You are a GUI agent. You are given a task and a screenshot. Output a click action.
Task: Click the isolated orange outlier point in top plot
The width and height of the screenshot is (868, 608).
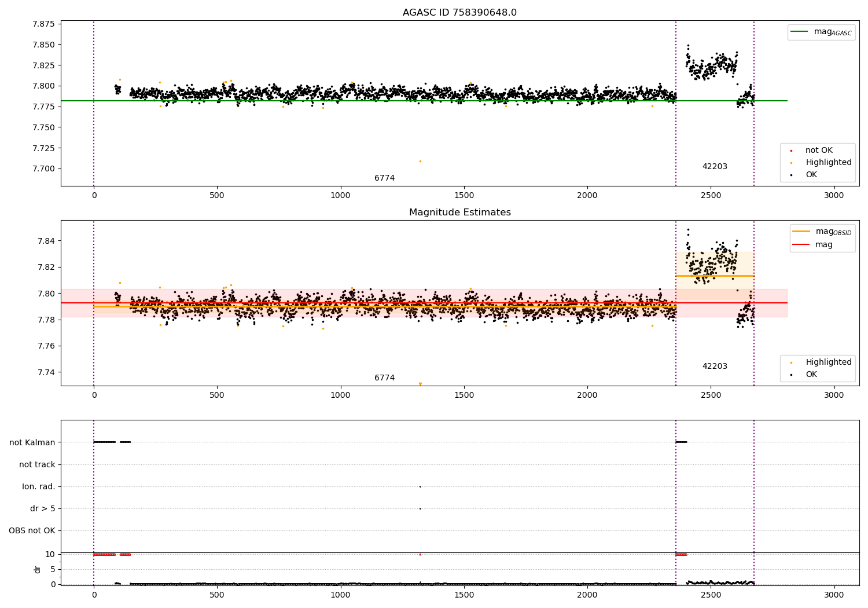pos(420,161)
